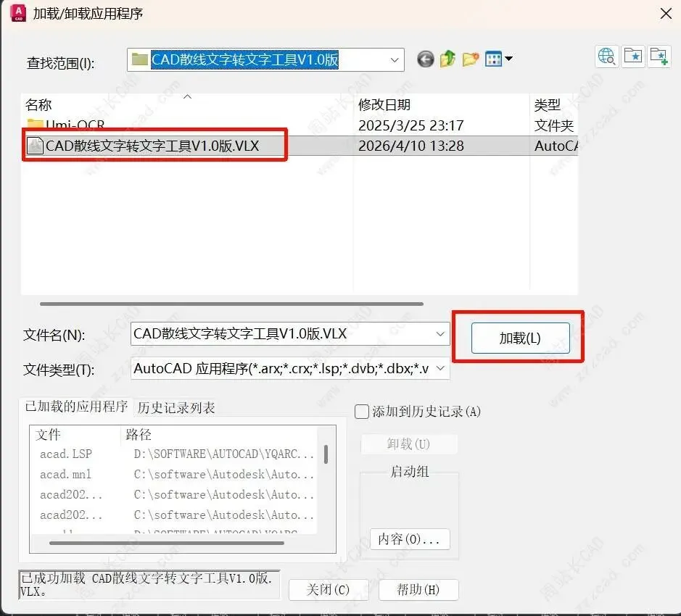Open 内容(0)... startup suite button

410,539
